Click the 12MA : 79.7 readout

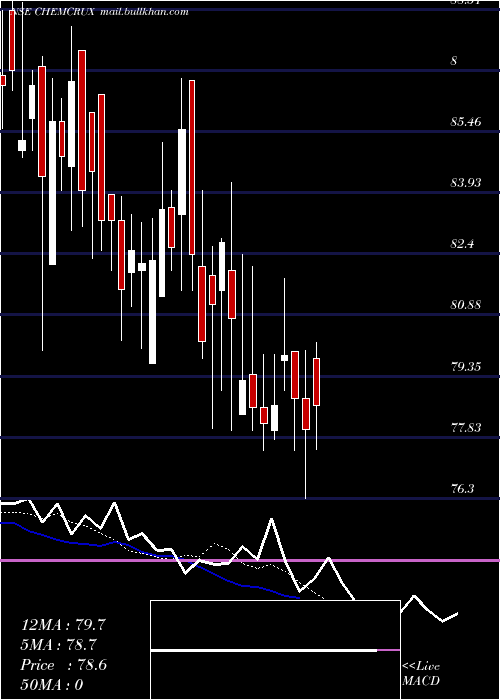coord(63,625)
